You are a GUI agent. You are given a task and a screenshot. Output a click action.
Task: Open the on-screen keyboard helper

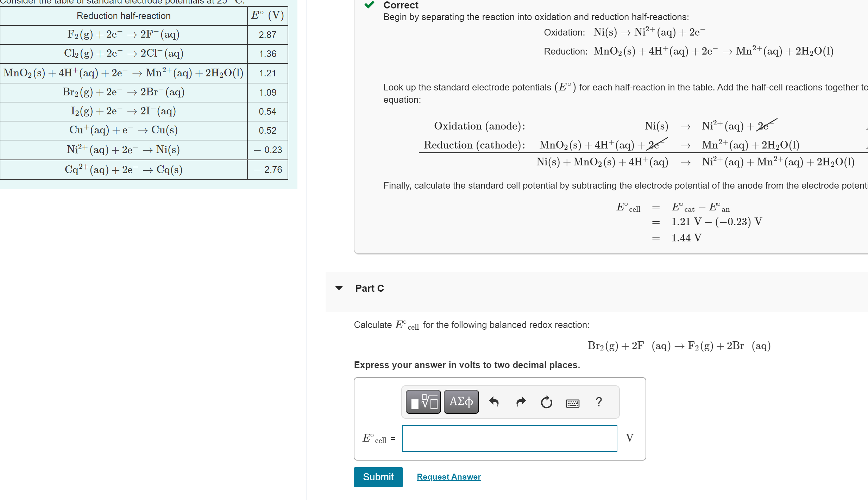point(572,403)
